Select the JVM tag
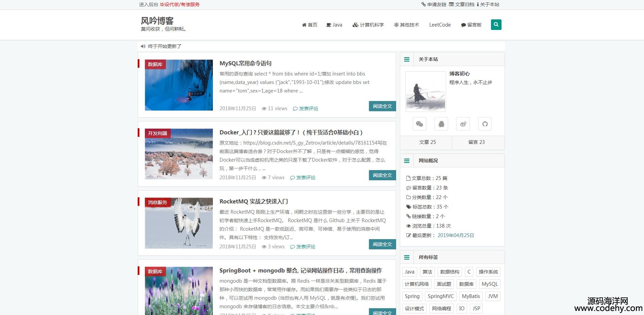Screen dimensions: 644x315 (x=493, y=296)
